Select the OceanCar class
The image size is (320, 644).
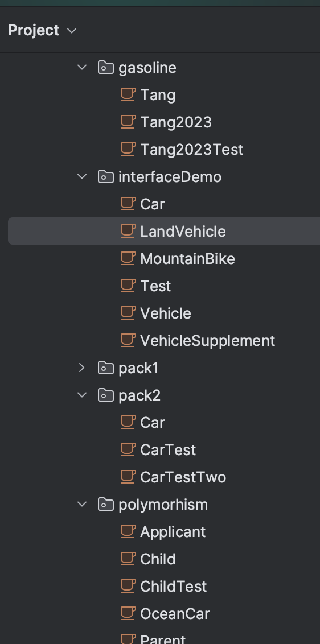click(x=175, y=614)
